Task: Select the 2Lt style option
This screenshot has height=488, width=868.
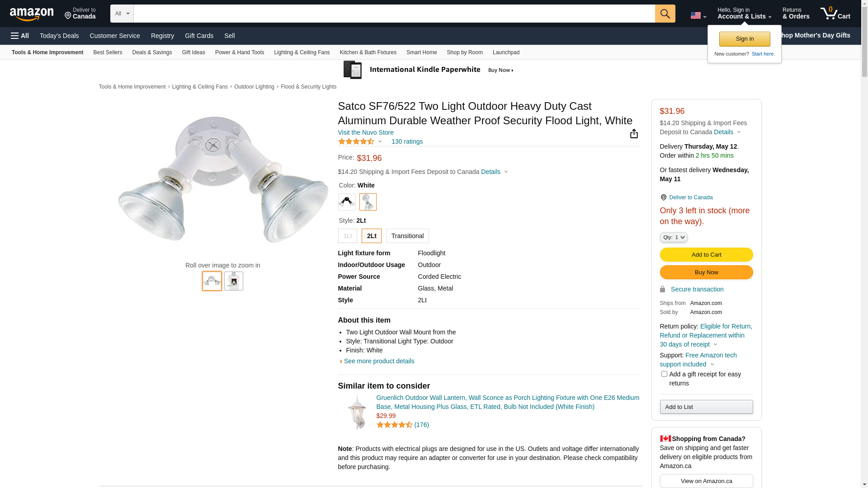Action: [372, 236]
